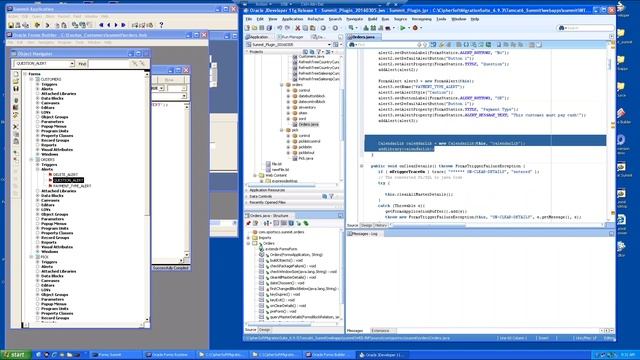Screen dimensions: 640x360
Task: Switch to the History tab below the code editor
Action: tap(380, 225)
